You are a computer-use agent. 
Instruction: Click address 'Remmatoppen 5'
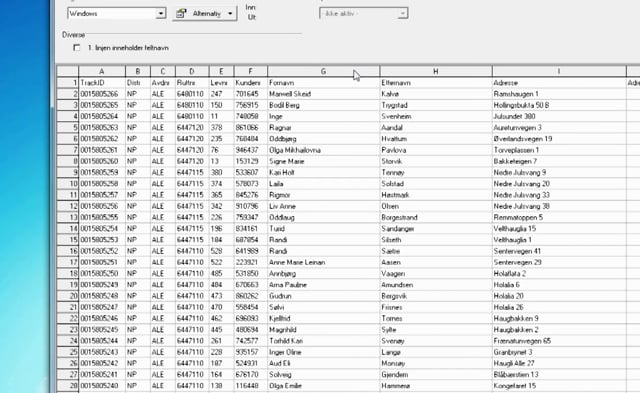click(518, 218)
